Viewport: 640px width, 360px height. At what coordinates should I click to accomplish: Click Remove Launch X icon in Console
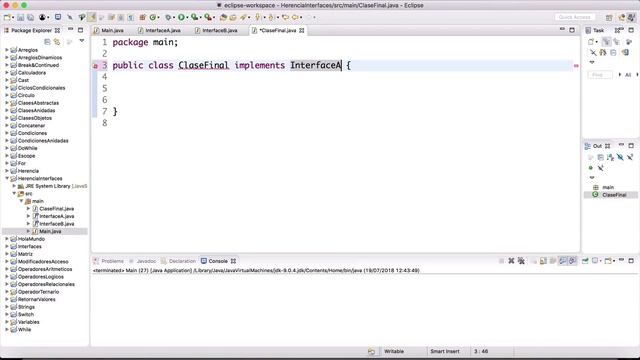511,261
